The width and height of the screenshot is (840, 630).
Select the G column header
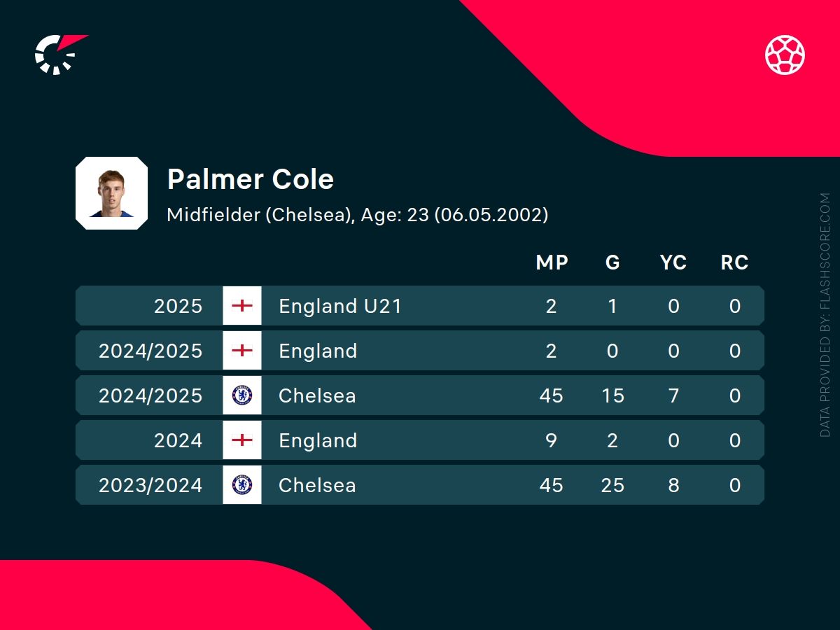(x=612, y=262)
